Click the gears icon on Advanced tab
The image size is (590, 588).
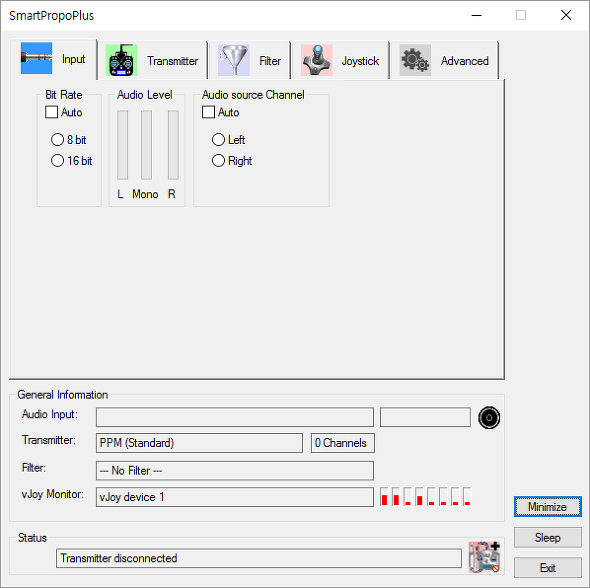pos(415,60)
